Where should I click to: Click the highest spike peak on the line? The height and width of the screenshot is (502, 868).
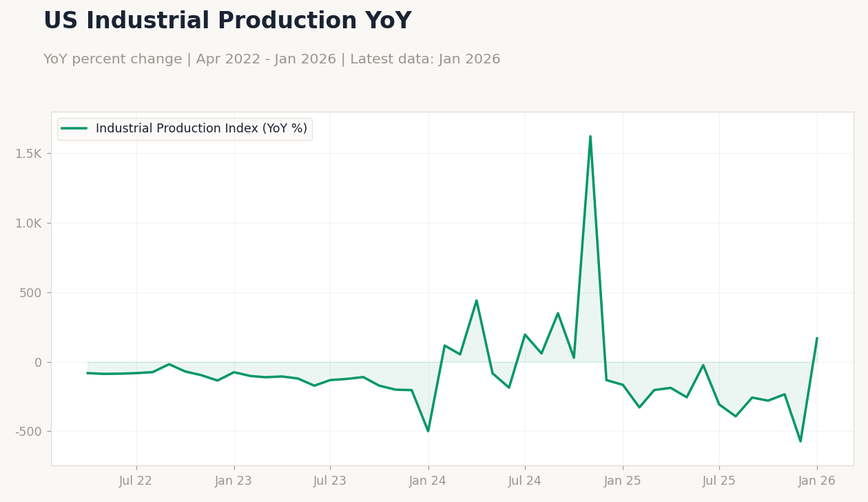pos(590,137)
